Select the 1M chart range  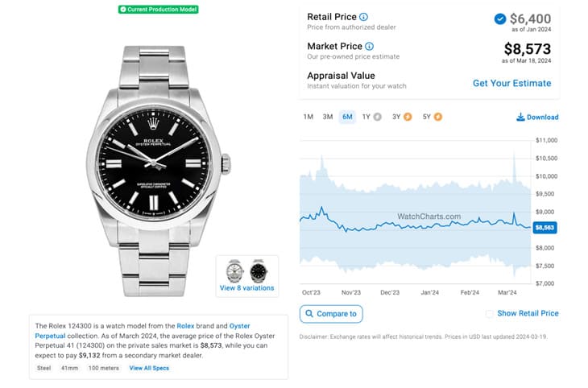pos(308,117)
